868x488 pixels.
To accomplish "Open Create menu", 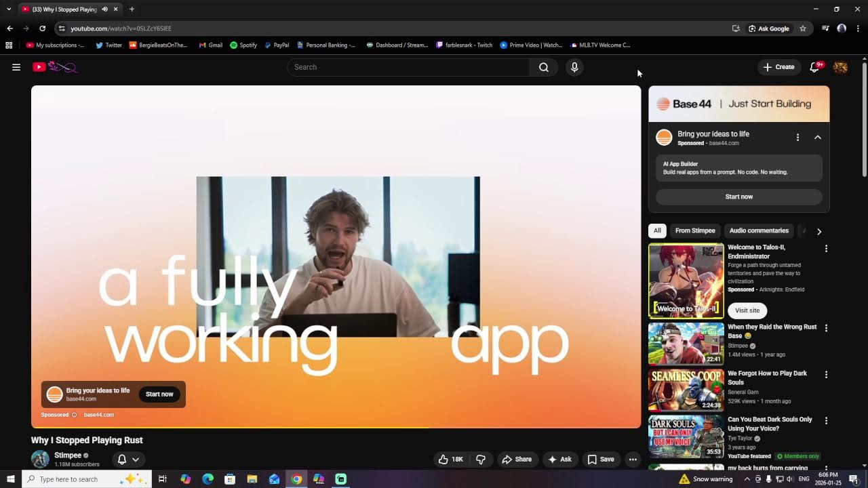I will coord(778,67).
